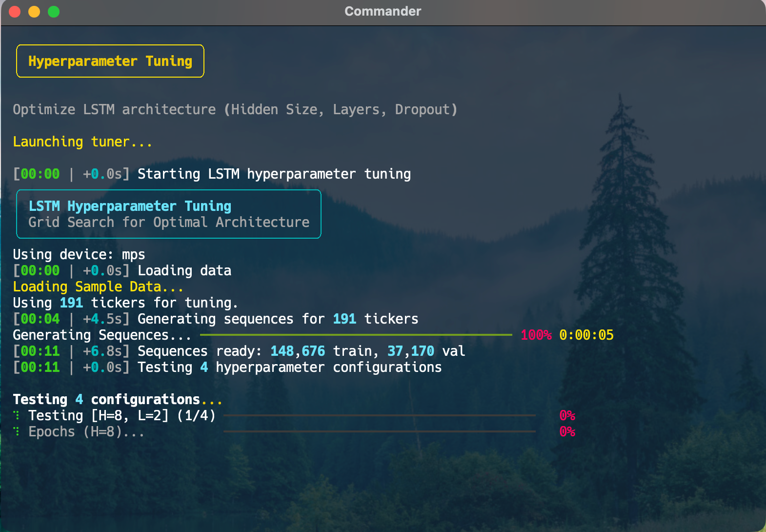766x532 pixels.
Task: Click the Epochs (H=8) progress bar
Action: click(379, 431)
